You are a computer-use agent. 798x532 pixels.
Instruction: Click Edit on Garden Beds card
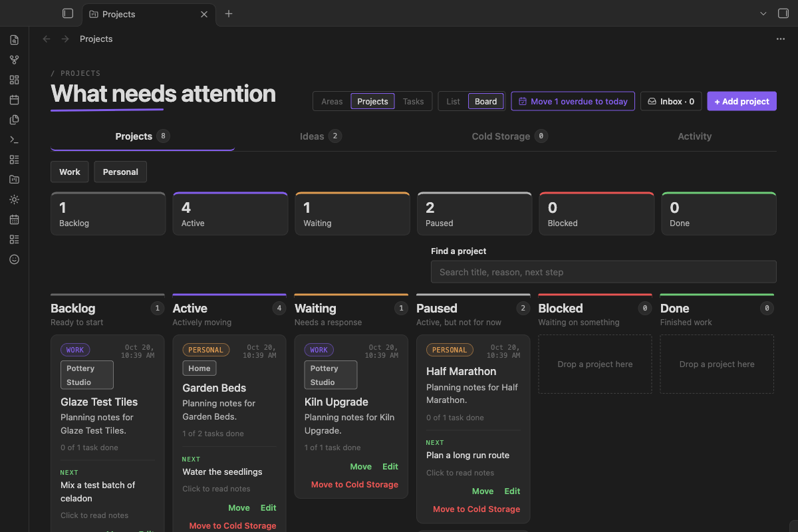point(268,507)
